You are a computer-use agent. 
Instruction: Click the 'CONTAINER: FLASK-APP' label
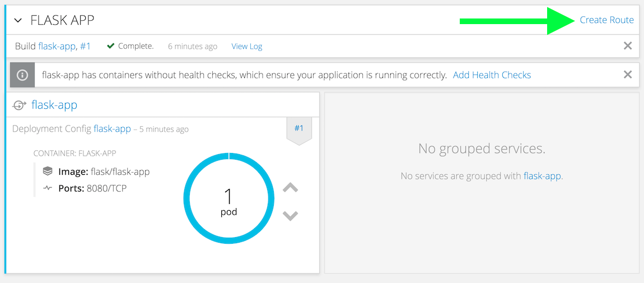[74, 154]
